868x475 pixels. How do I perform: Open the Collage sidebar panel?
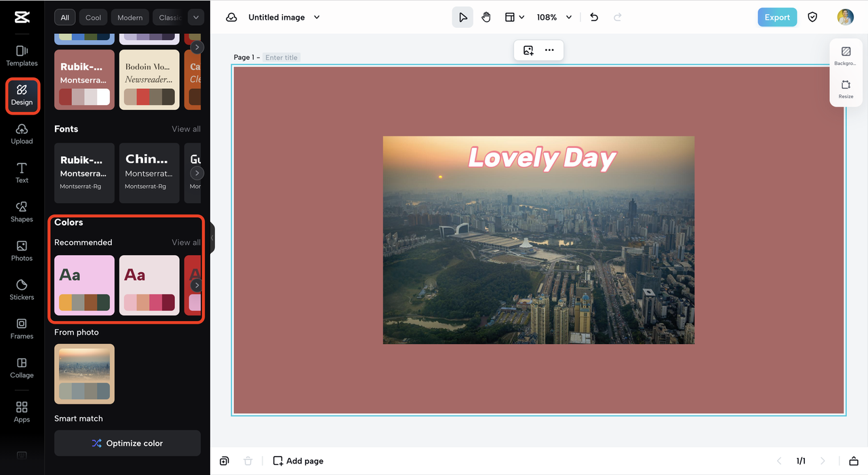[x=22, y=368]
